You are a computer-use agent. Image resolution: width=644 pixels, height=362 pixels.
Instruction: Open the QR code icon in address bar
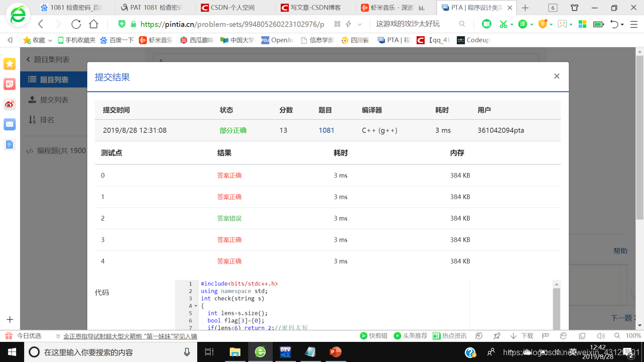pyautogui.click(x=337, y=24)
